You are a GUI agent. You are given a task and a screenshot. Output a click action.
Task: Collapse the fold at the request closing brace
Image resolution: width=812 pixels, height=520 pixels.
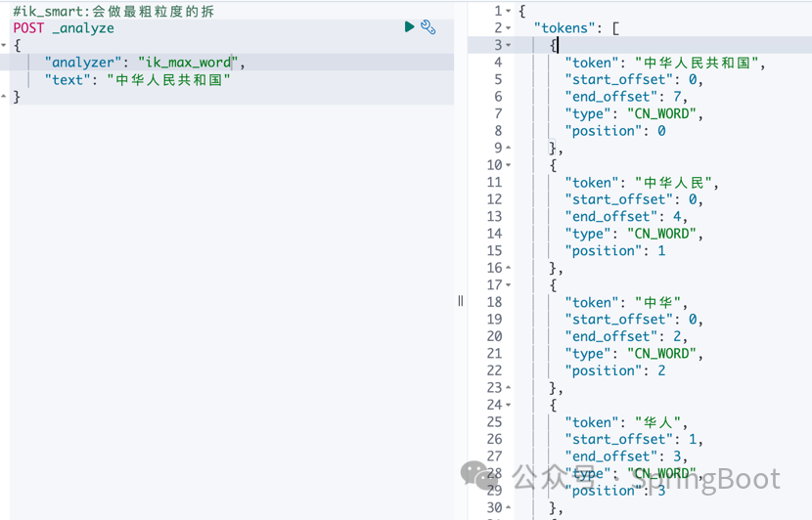4,96
